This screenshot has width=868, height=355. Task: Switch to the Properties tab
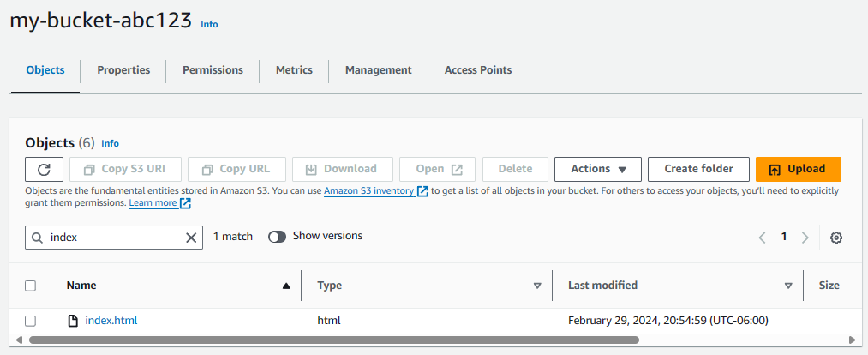123,70
